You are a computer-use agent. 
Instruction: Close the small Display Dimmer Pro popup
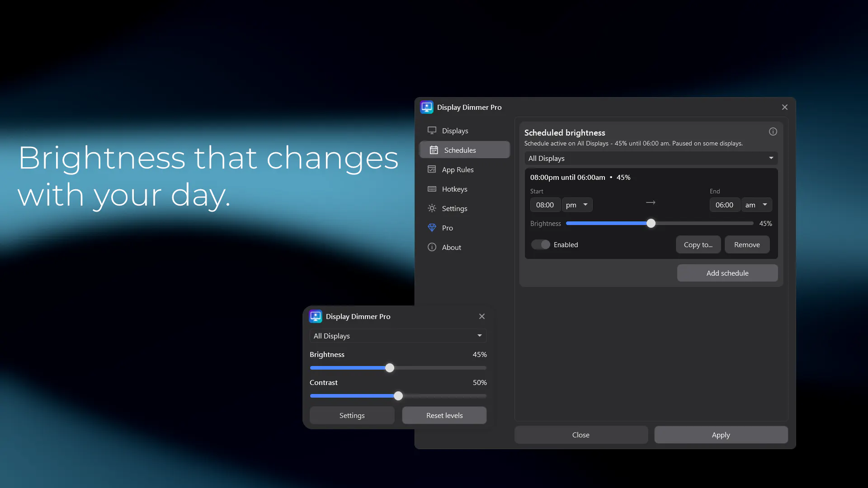tap(482, 316)
